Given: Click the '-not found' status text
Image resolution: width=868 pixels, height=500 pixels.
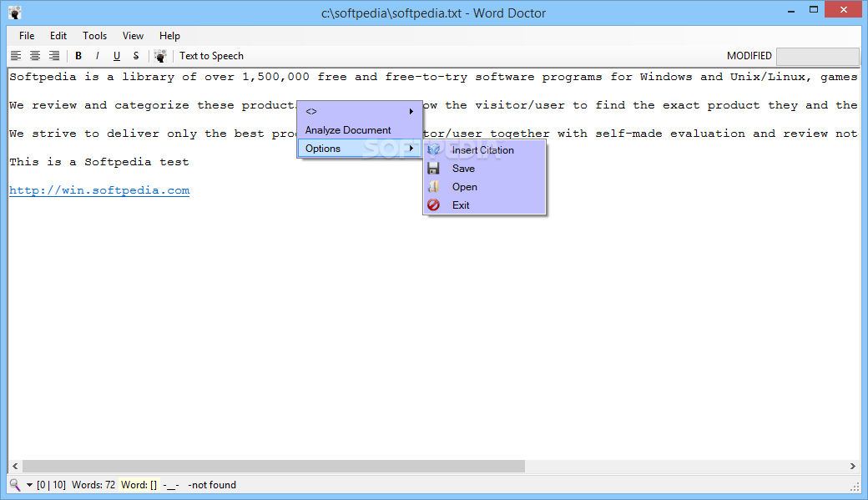Looking at the screenshot, I should point(212,485).
